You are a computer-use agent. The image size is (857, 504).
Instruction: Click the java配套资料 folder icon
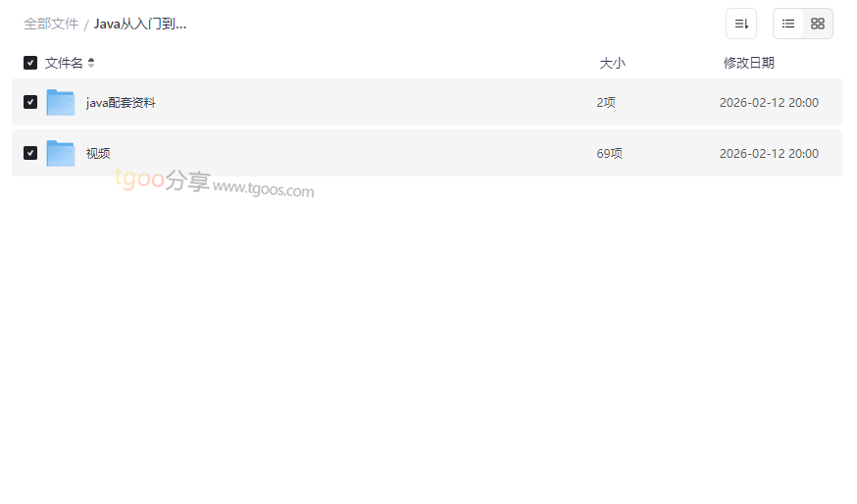coord(61,102)
